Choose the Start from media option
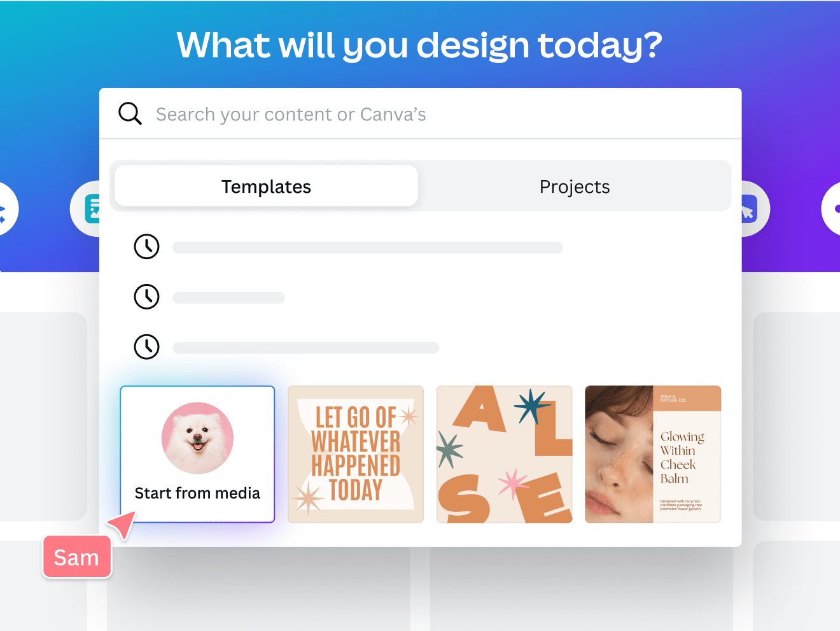Viewport: 840px width, 631px height. tap(197, 454)
